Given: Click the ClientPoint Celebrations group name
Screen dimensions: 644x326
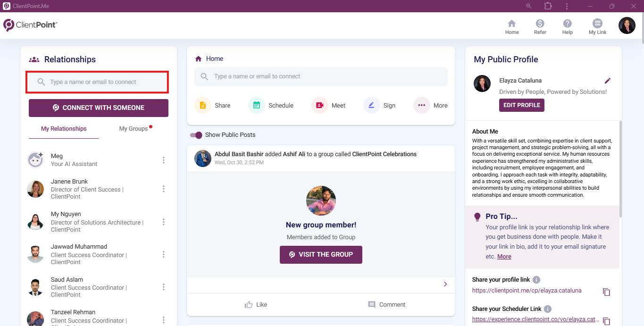Looking at the screenshot, I should click(x=385, y=154).
